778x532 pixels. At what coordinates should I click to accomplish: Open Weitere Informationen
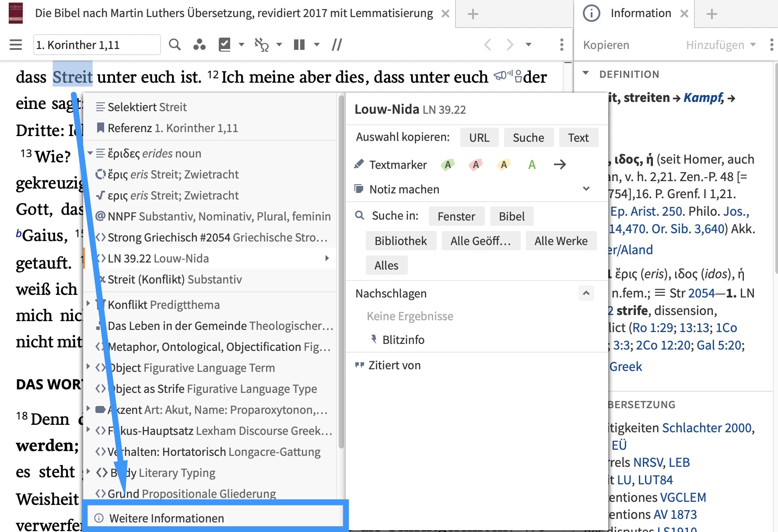click(215, 518)
